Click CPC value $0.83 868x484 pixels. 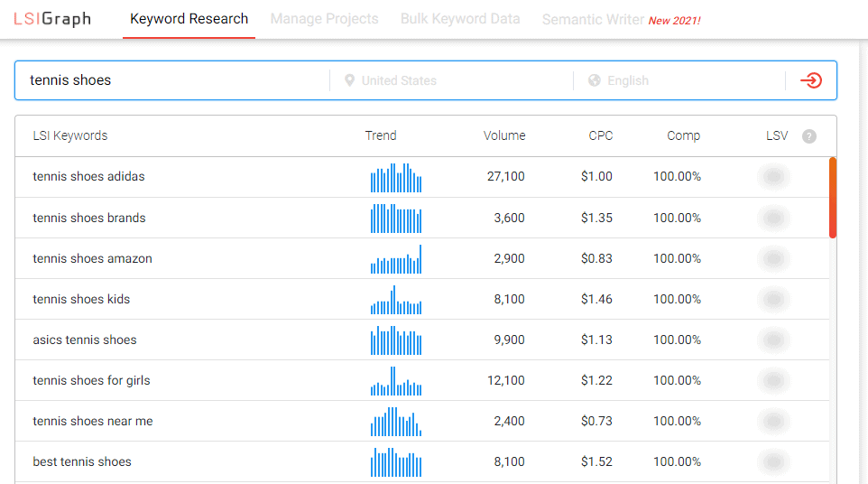(596, 258)
